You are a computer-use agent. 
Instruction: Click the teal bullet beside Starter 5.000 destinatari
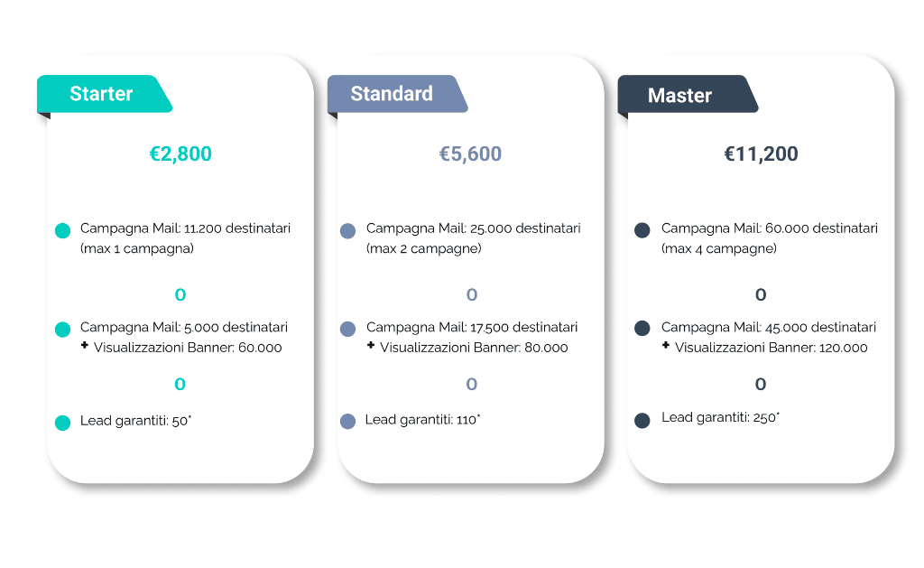(62, 330)
